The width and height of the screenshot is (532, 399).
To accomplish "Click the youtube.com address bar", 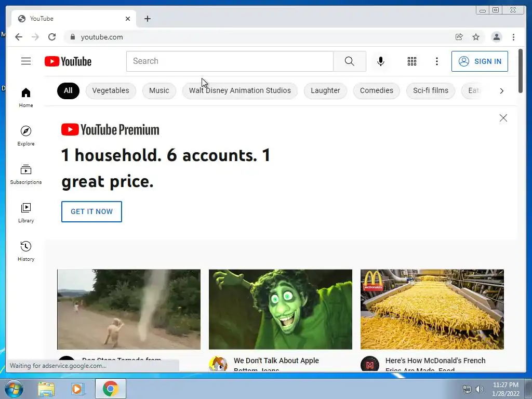I will (258, 37).
